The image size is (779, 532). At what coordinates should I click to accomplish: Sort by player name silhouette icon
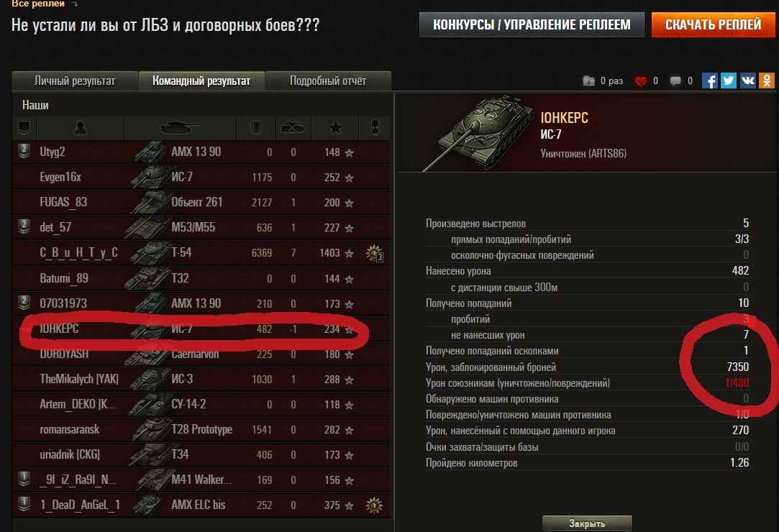(80, 128)
